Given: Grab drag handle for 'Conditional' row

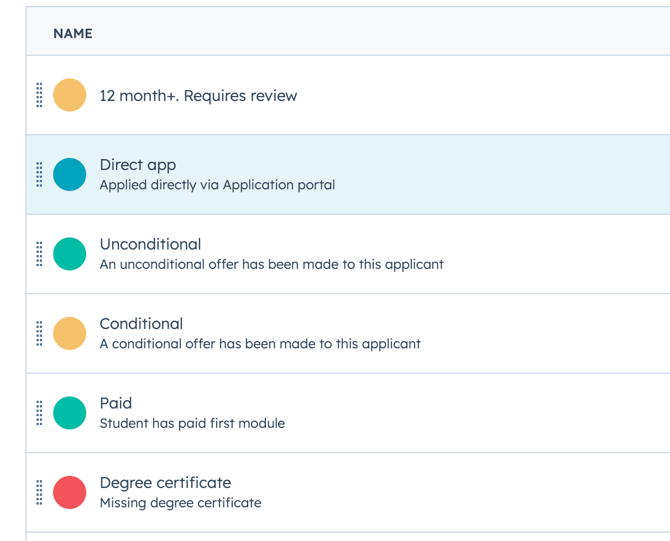Looking at the screenshot, I should tap(39, 333).
